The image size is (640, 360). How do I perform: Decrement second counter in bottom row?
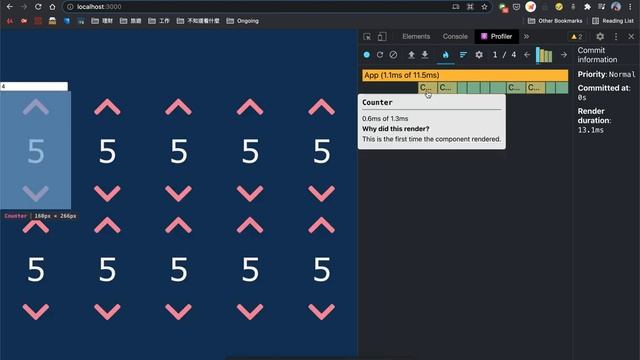click(x=107, y=311)
